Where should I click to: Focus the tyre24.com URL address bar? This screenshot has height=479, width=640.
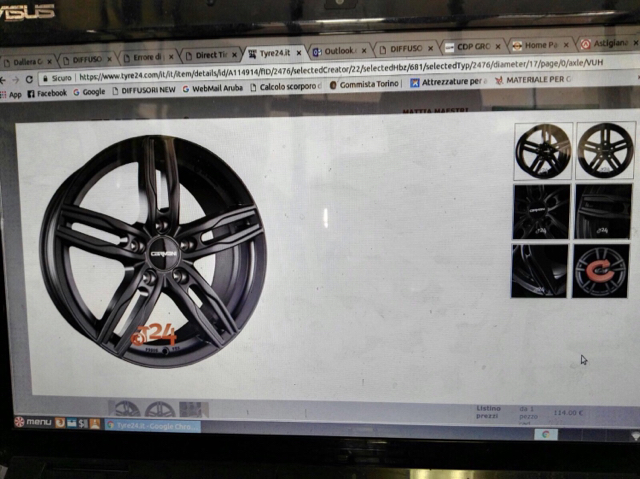click(341, 70)
